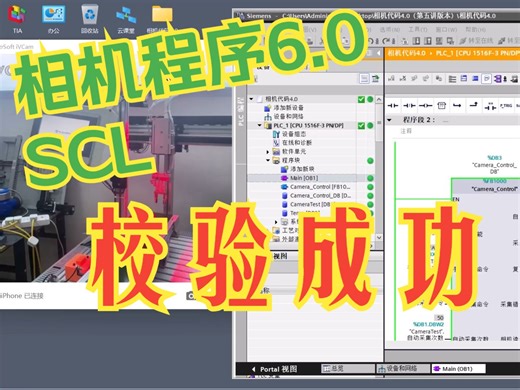Insert a normally open contact
520x390 pixels.
pyautogui.click(x=393, y=106)
